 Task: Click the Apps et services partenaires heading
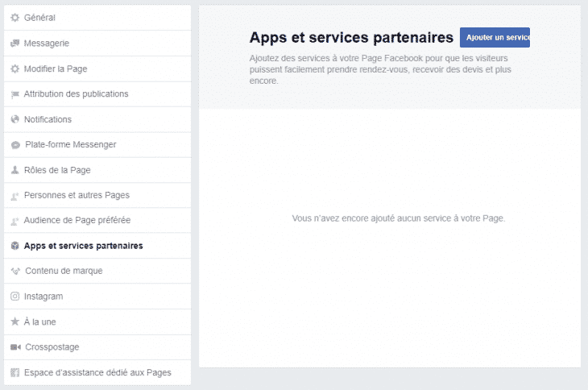pyautogui.click(x=351, y=37)
